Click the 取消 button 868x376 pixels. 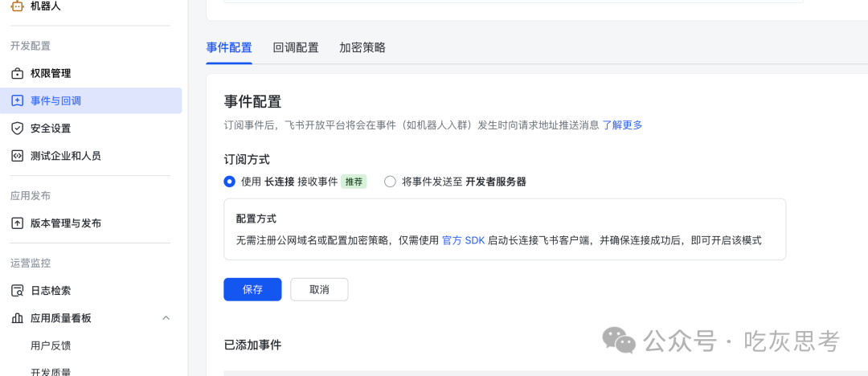[x=319, y=289]
